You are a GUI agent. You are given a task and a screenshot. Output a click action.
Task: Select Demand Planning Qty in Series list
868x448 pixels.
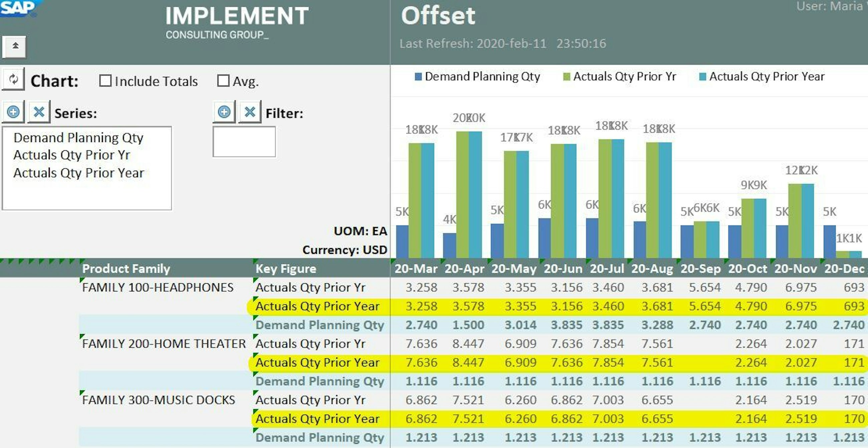tap(78, 138)
